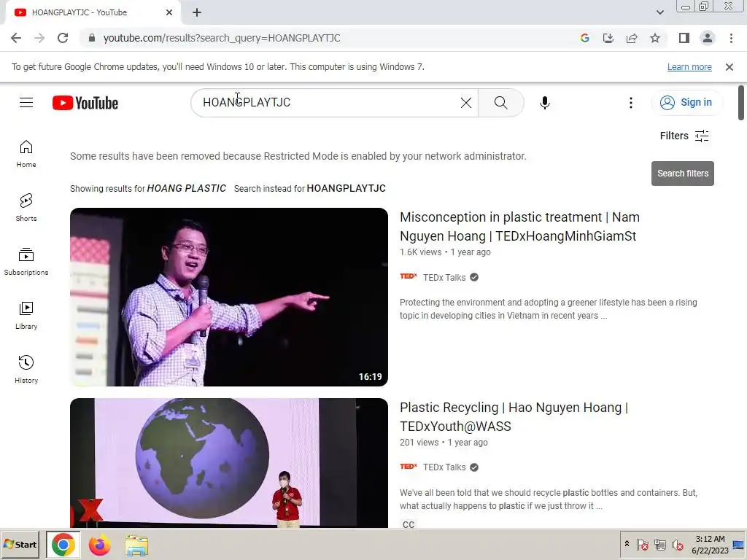Screen dimensions: 747x560
Task: Open Windows Explorer from taskbar
Action: click(x=136, y=545)
